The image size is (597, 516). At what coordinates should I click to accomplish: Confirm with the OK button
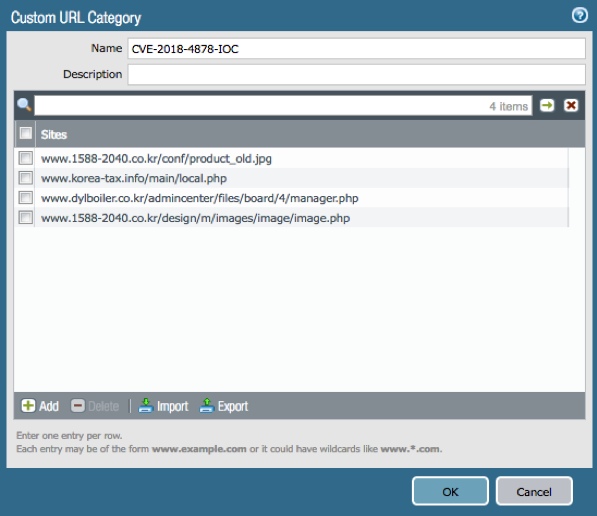450,491
